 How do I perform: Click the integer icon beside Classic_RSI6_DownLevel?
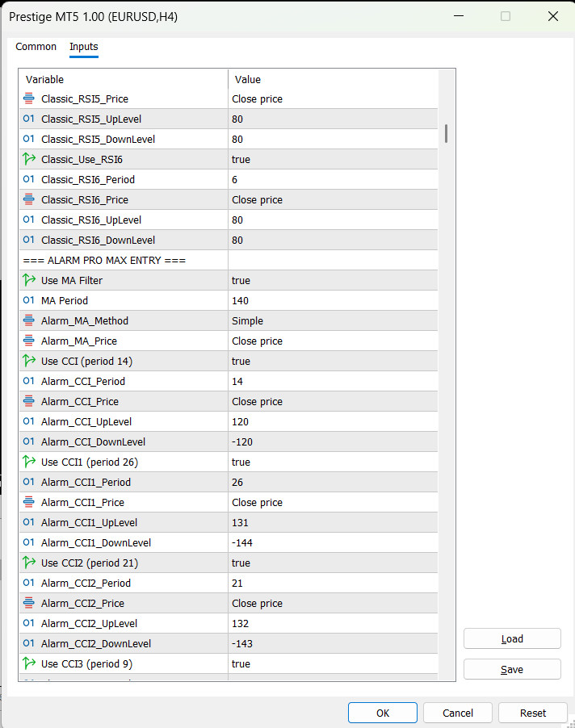(29, 240)
